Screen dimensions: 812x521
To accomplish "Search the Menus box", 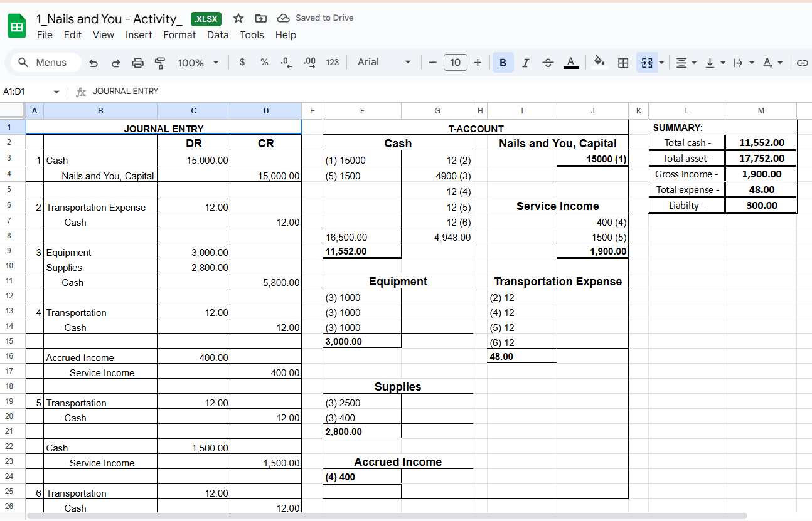I will pyautogui.click(x=45, y=63).
